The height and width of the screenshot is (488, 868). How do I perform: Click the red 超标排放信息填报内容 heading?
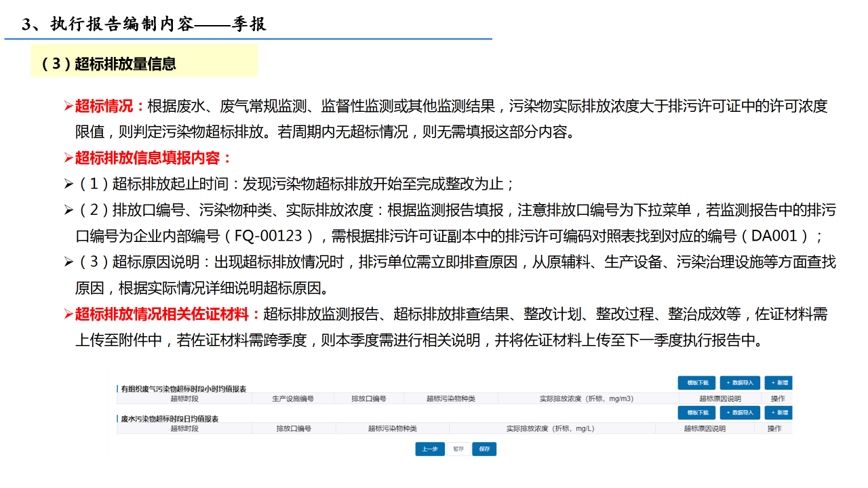pos(153,158)
